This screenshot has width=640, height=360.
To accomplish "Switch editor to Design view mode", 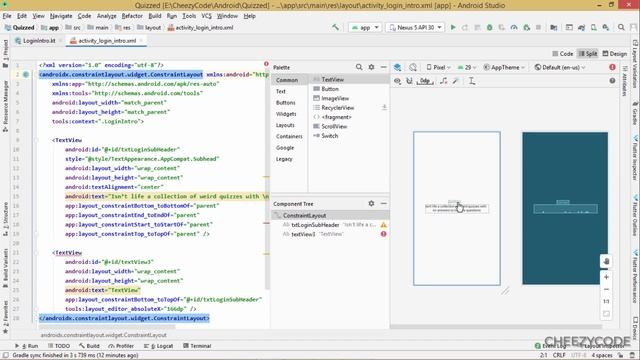I will tap(615, 53).
